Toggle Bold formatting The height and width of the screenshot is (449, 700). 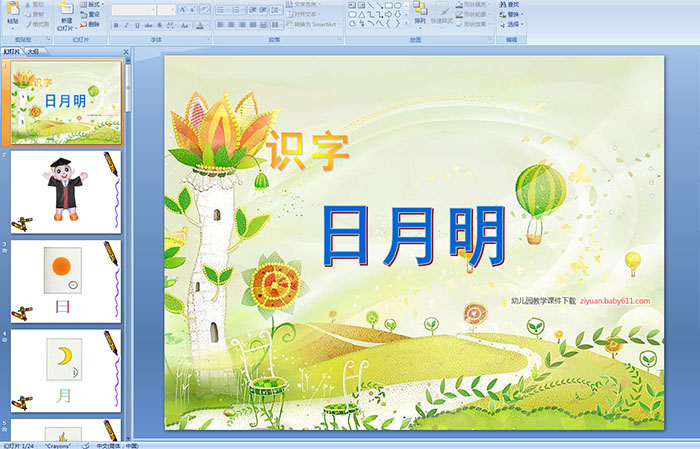116,25
